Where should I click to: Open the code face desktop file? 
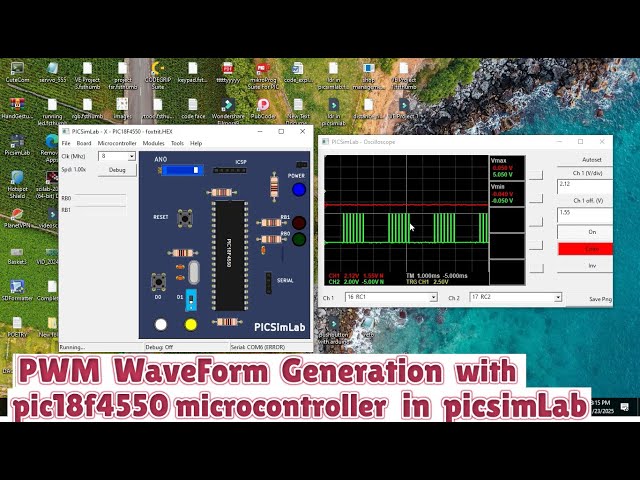tap(193, 109)
